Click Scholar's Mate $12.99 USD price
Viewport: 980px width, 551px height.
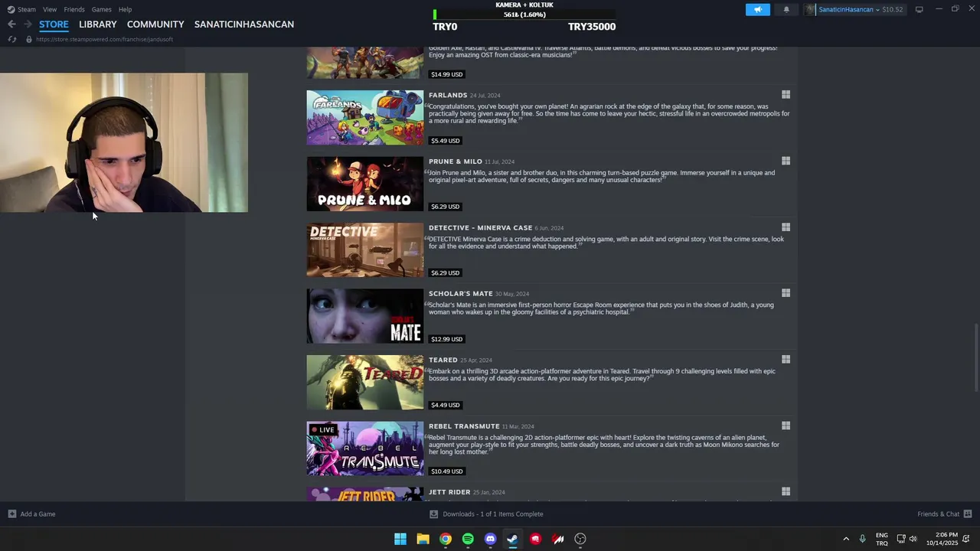[x=446, y=339]
